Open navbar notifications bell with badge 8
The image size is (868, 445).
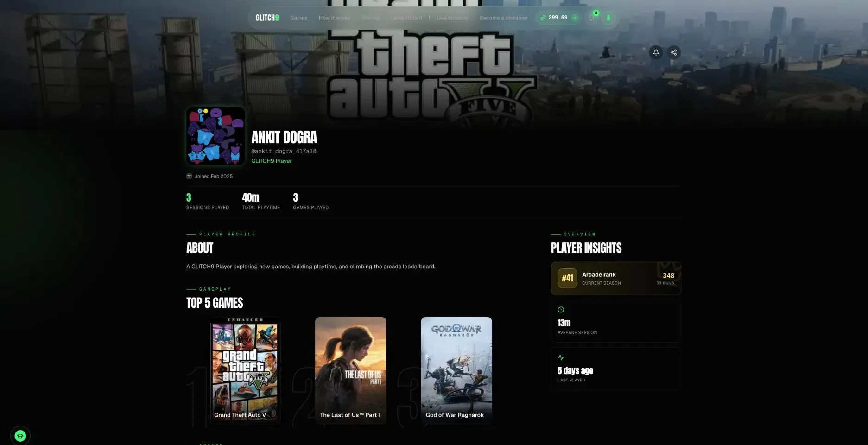click(591, 18)
